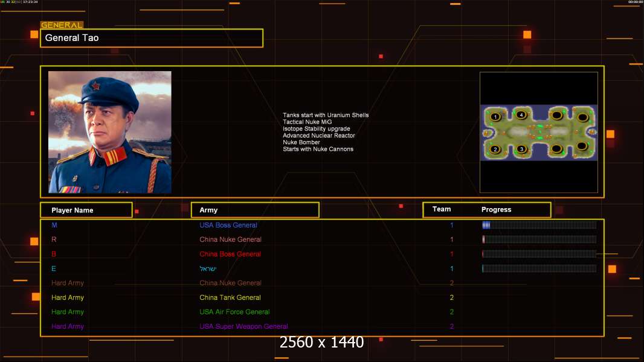
Task: Click the empty start slot right of position 4
Action: [556, 115]
